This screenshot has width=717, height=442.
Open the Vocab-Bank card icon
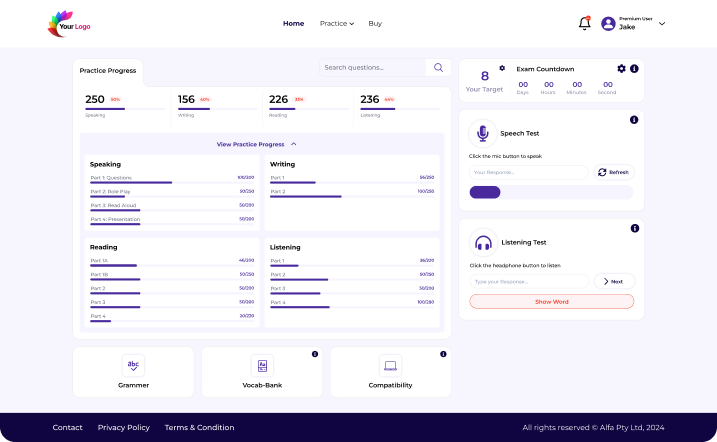tap(262, 366)
